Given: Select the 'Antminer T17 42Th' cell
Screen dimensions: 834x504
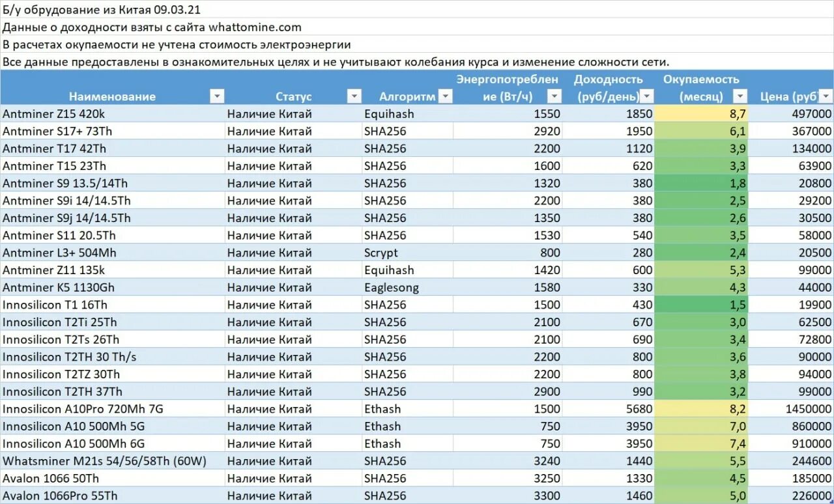Looking at the screenshot, I should point(112,148).
